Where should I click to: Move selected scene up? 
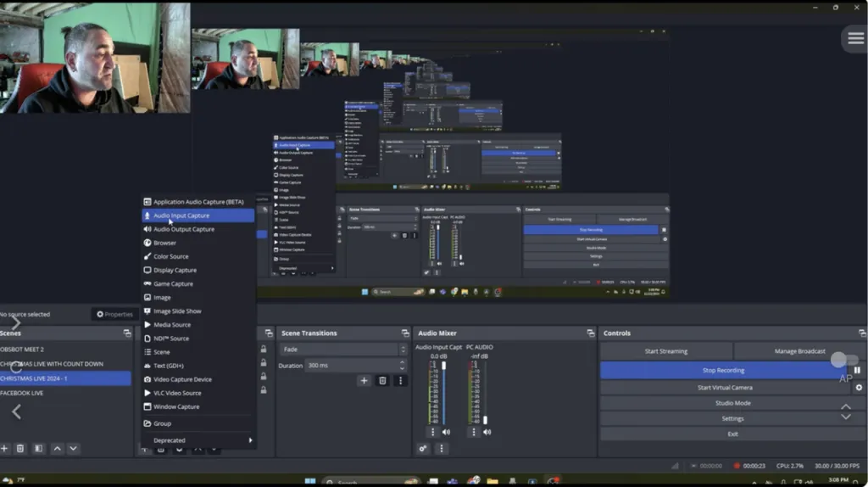57,448
